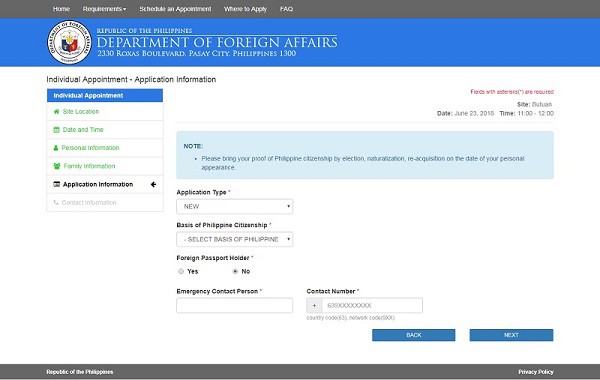Click the BACK button

[414, 335]
